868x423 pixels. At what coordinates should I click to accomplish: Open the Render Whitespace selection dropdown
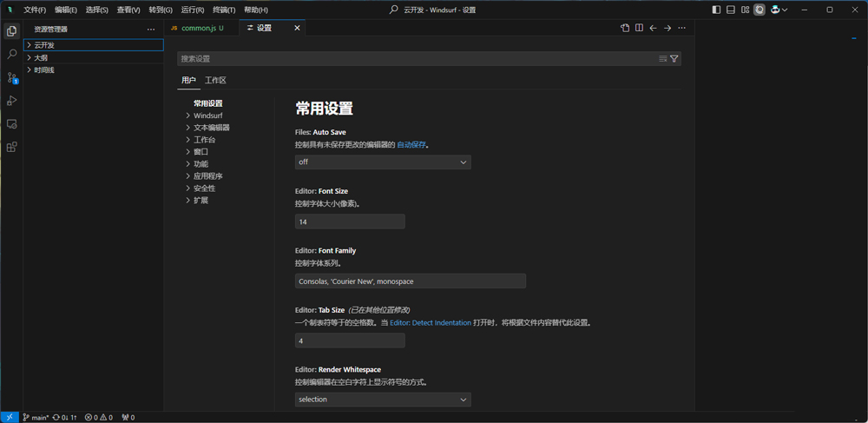[383, 400]
